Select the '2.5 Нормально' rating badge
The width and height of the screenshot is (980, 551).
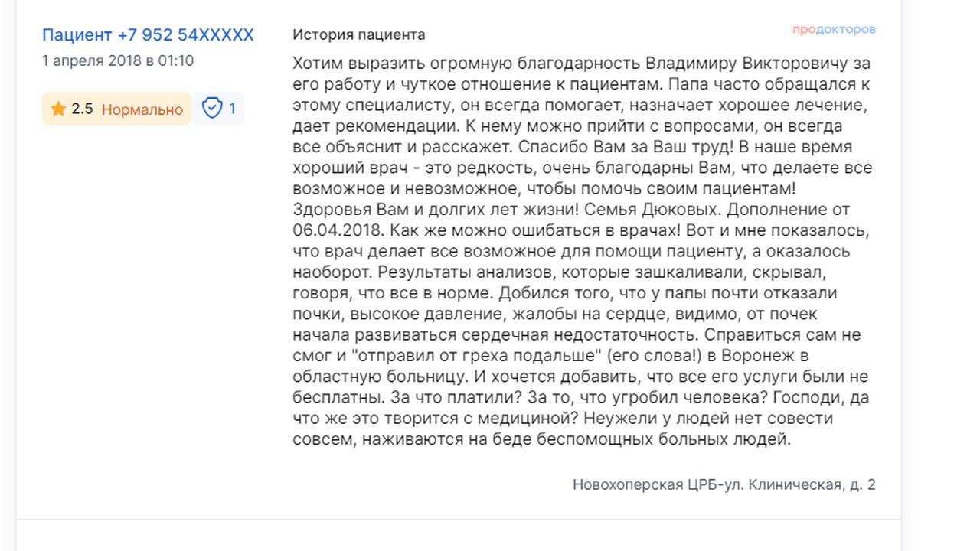(x=116, y=109)
